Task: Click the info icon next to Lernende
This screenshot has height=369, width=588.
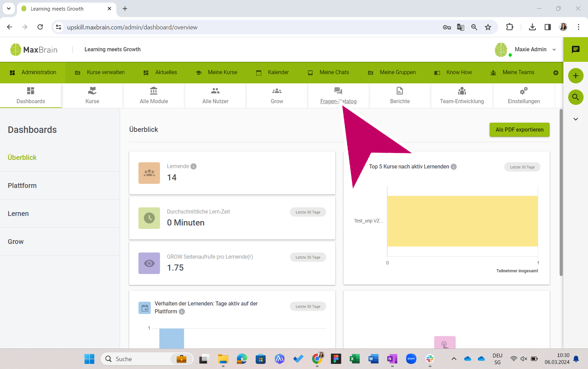Action: coord(193,166)
